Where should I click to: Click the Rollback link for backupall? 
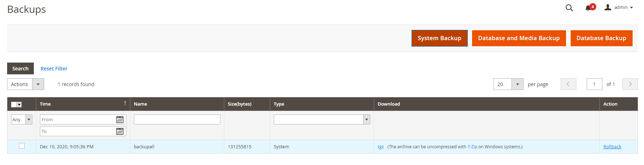612,147
